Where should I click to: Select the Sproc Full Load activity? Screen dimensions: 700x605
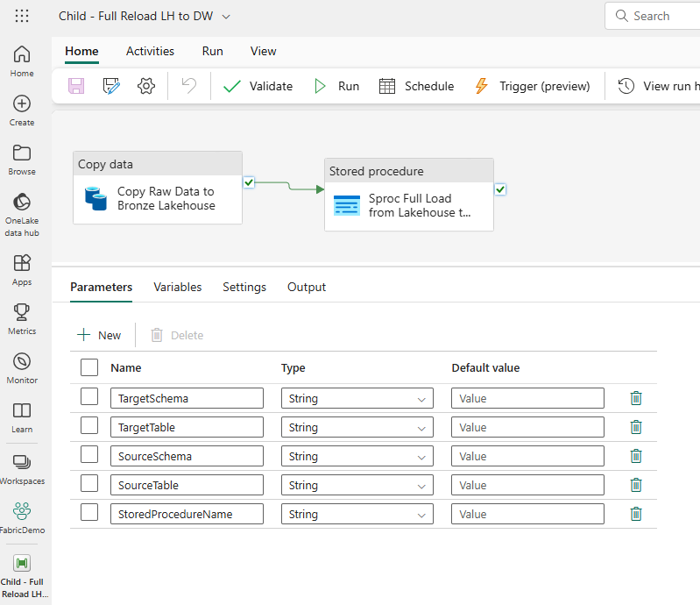(409, 195)
